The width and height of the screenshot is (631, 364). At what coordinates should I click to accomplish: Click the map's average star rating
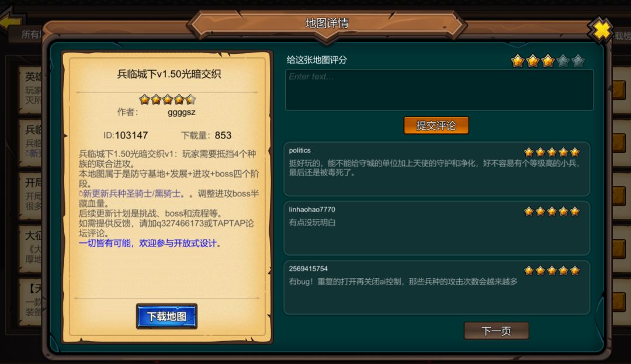tap(168, 99)
